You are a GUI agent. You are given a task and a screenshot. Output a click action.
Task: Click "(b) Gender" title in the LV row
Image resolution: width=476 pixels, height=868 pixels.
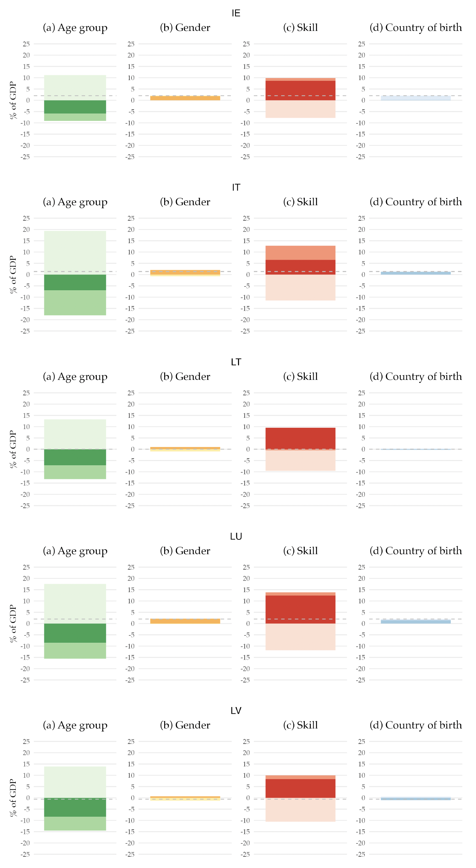point(185,725)
